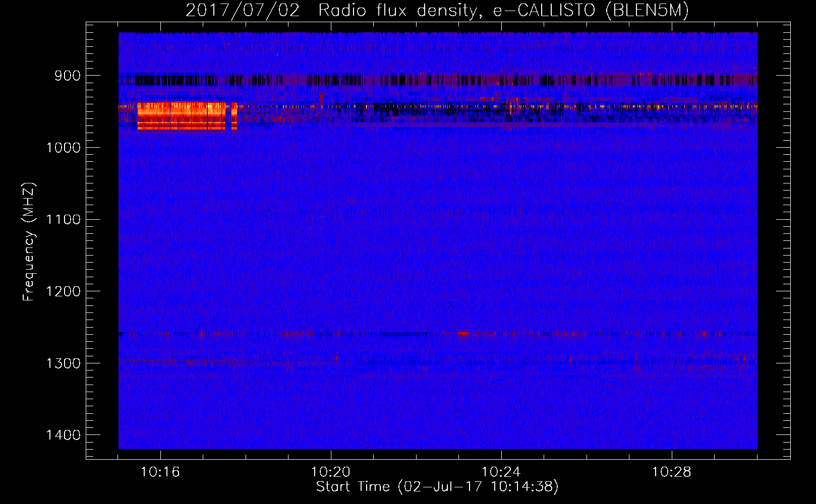Click the 1200 frequency tick label

pyautogui.click(x=63, y=292)
